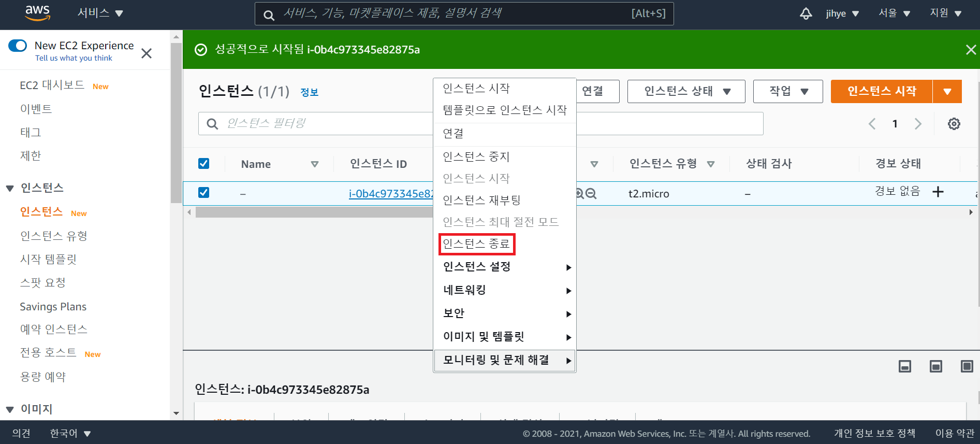
Task: Click the orange 인스턴스 시작 button
Action: 882,92
